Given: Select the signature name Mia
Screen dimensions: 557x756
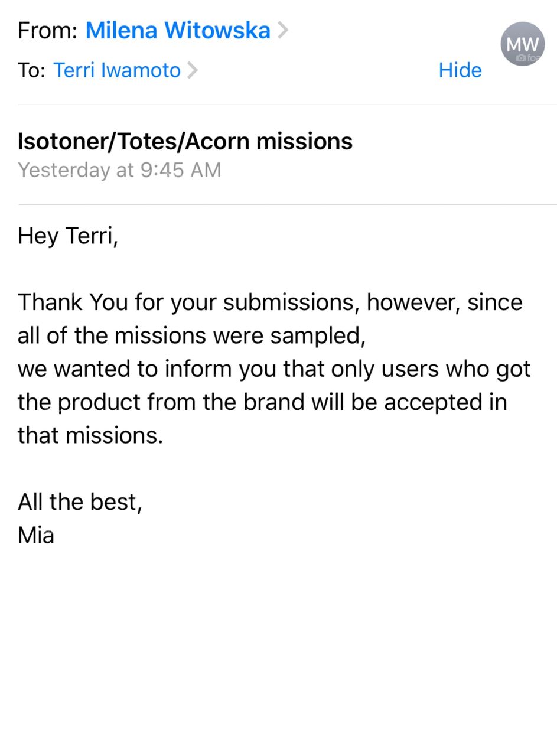Looking at the screenshot, I should coord(36,535).
